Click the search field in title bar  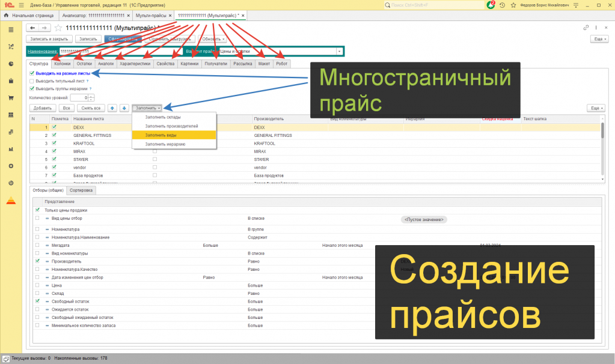pos(435,5)
